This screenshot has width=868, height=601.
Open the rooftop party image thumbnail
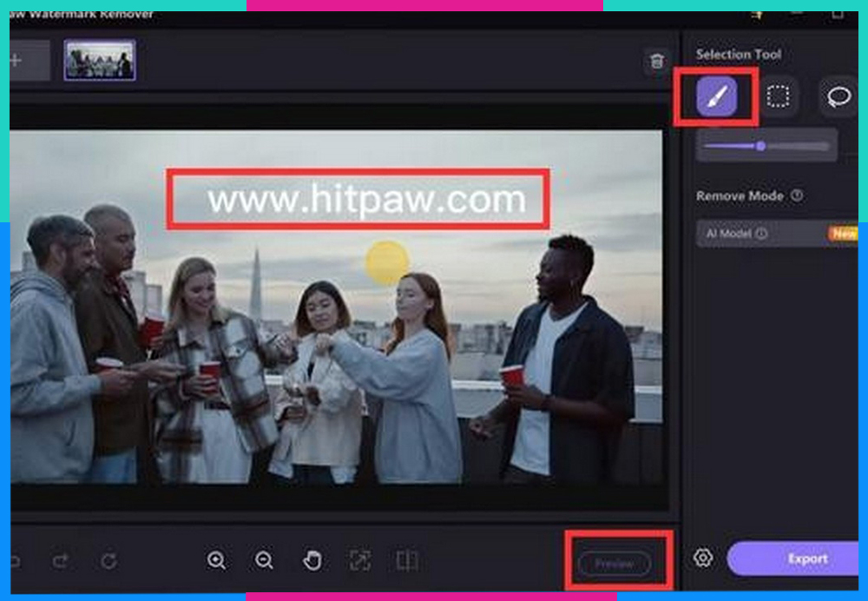tap(100, 60)
